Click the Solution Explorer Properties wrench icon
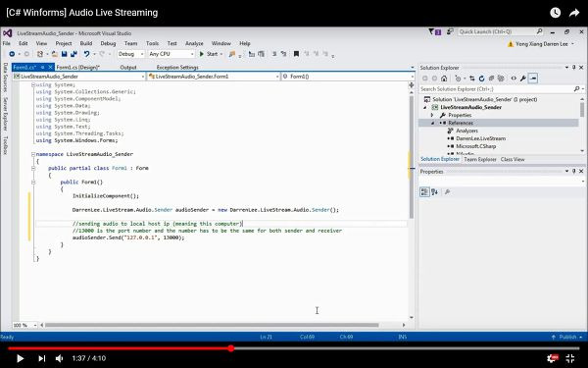The image size is (588, 368). tap(522, 79)
